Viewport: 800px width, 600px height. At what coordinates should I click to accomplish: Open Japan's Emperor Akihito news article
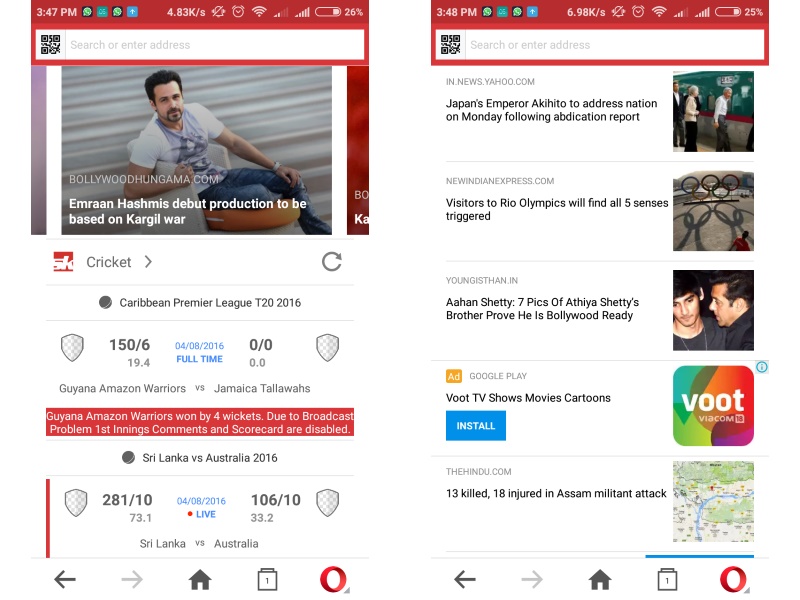pyautogui.click(x=551, y=110)
